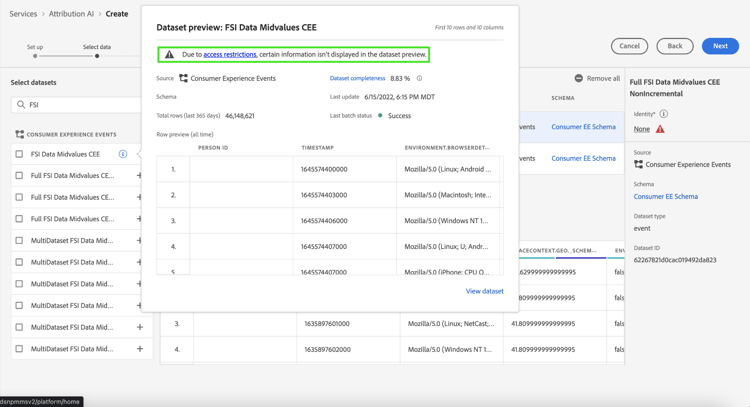This screenshot has width=750, height=407.
Task: Open Consumer EE Schema link in details panel
Action: pyautogui.click(x=666, y=196)
